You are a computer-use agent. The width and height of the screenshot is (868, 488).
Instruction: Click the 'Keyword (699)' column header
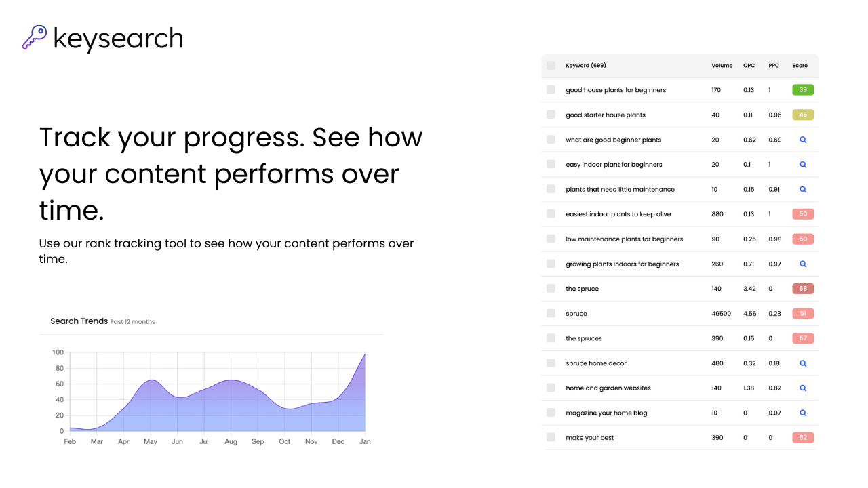(585, 65)
